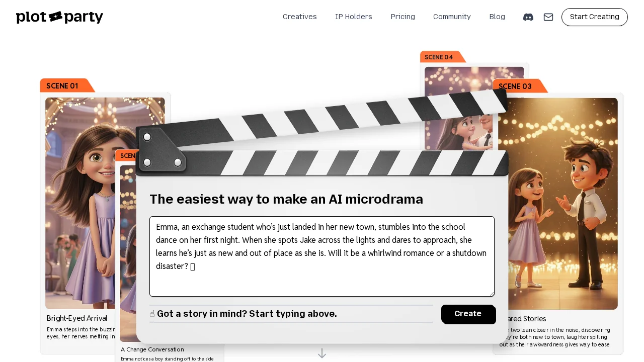Open the Discord icon link

point(528,17)
